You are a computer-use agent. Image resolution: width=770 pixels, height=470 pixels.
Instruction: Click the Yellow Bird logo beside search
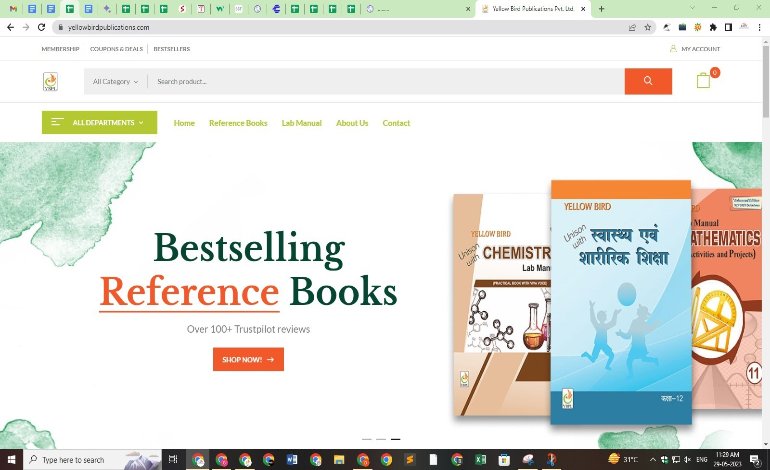point(50,82)
